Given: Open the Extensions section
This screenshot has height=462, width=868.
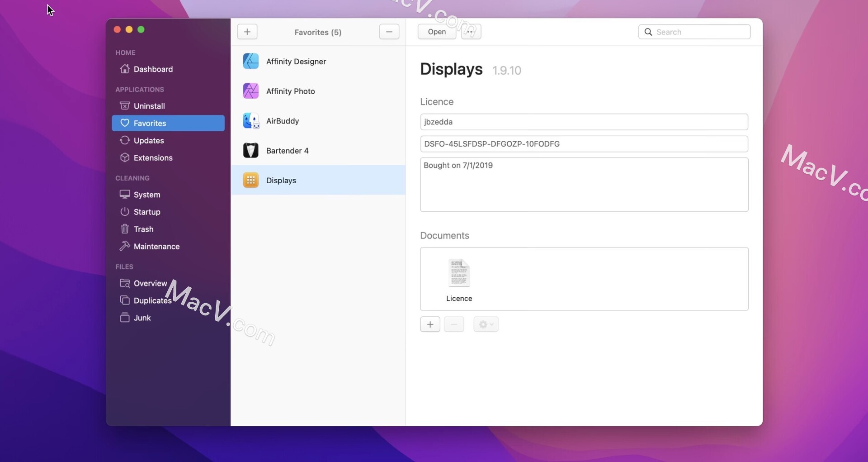Looking at the screenshot, I should pos(168,157).
